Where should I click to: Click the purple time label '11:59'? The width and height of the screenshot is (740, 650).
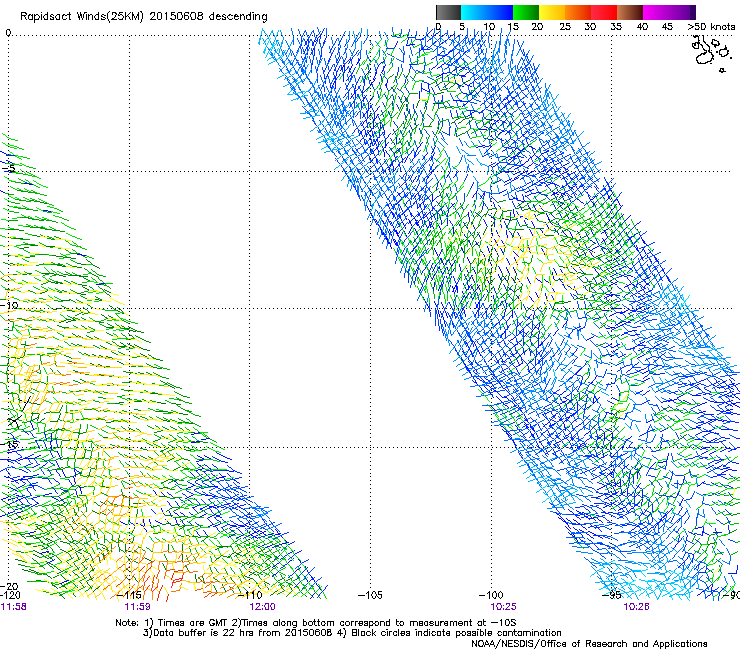click(137, 607)
